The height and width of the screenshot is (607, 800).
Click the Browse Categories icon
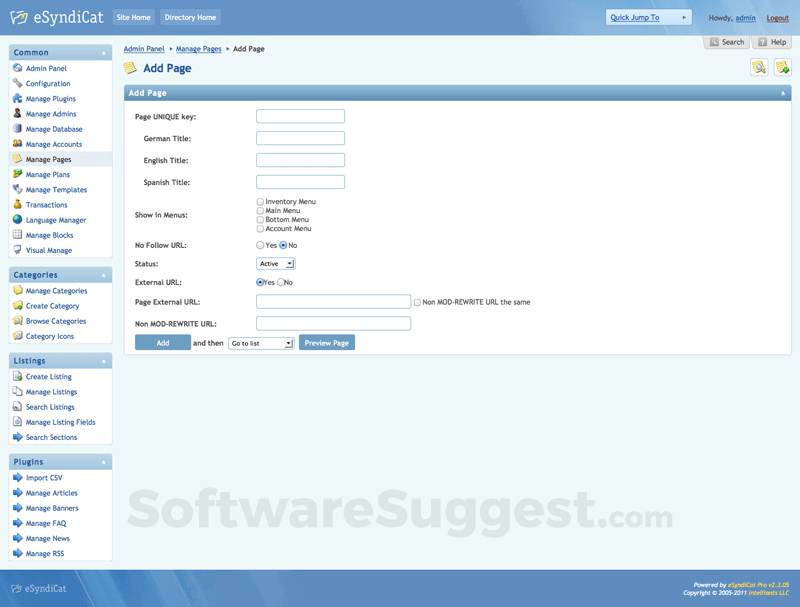tap(17, 321)
